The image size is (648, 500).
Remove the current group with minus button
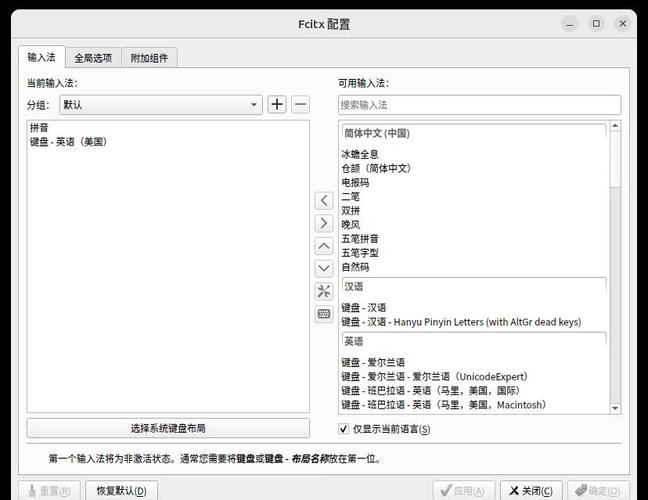[x=300, y=104]
